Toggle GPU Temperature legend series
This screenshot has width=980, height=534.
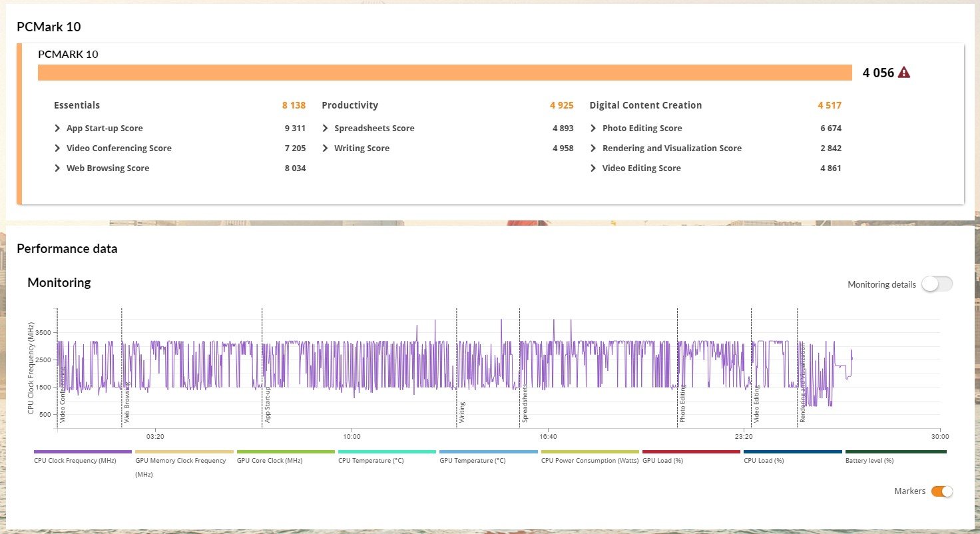click(489, 457)
